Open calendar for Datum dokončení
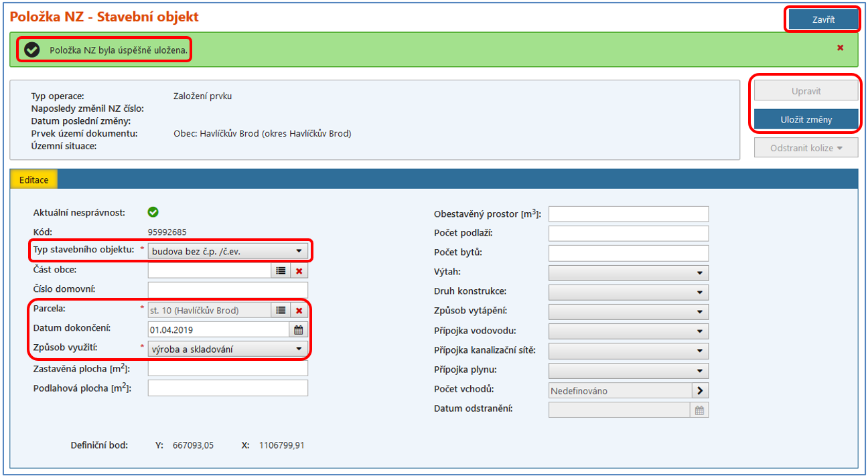 pyautogui.click(x=299, y=329)
